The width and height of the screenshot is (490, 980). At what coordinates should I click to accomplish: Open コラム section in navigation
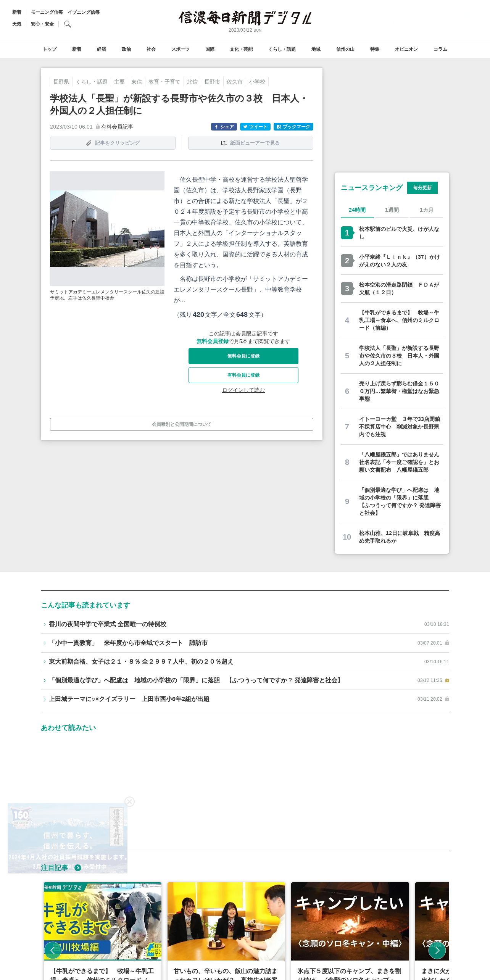pyautogui.click(x=440, y=49)
